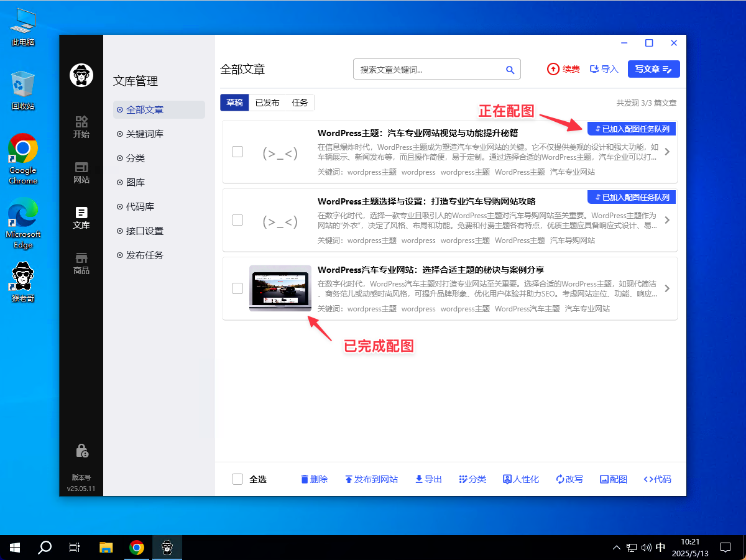Click the monkey avatar logo in the sidebar

click(x=81, y=75)
